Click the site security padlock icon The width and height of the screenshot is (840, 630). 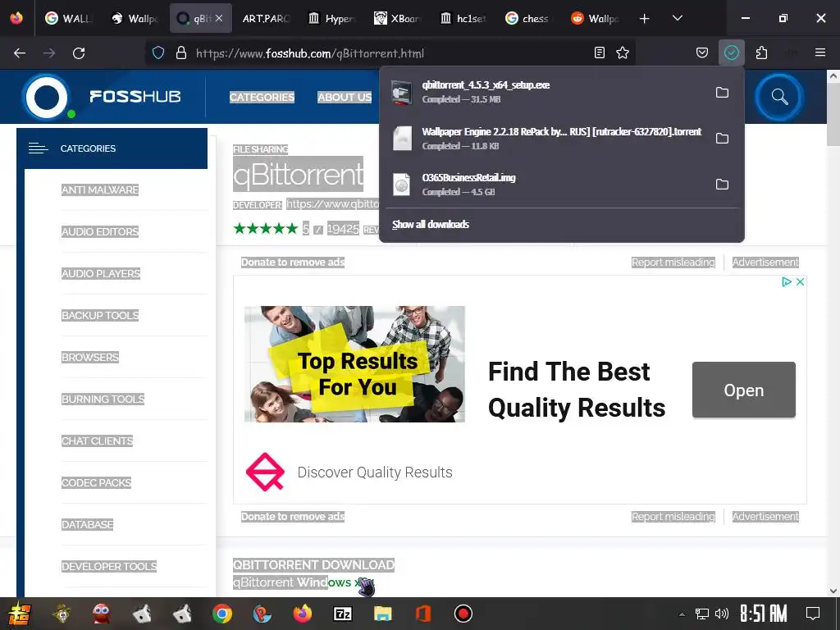point(181,53)
